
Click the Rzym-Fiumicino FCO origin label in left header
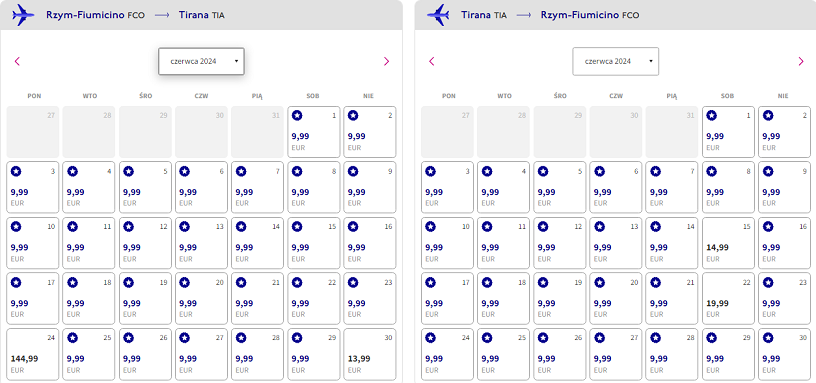pyautogui.click(x=95, y=15)
